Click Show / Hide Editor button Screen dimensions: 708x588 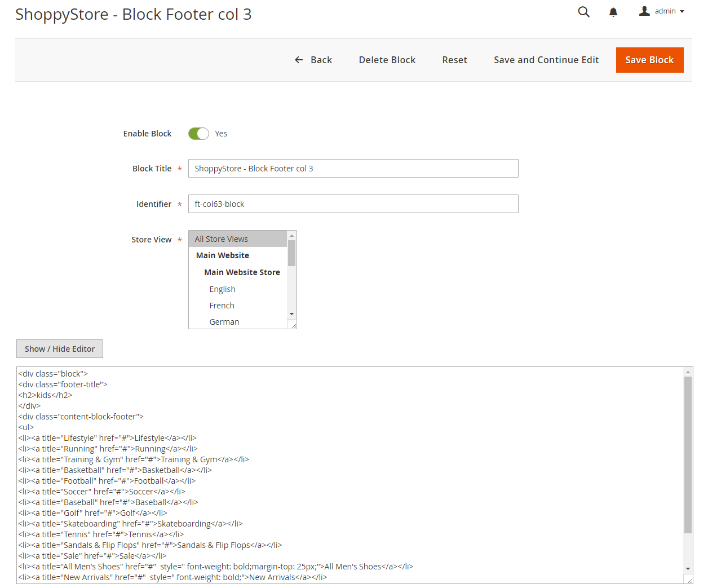click(x=60, y=349)
